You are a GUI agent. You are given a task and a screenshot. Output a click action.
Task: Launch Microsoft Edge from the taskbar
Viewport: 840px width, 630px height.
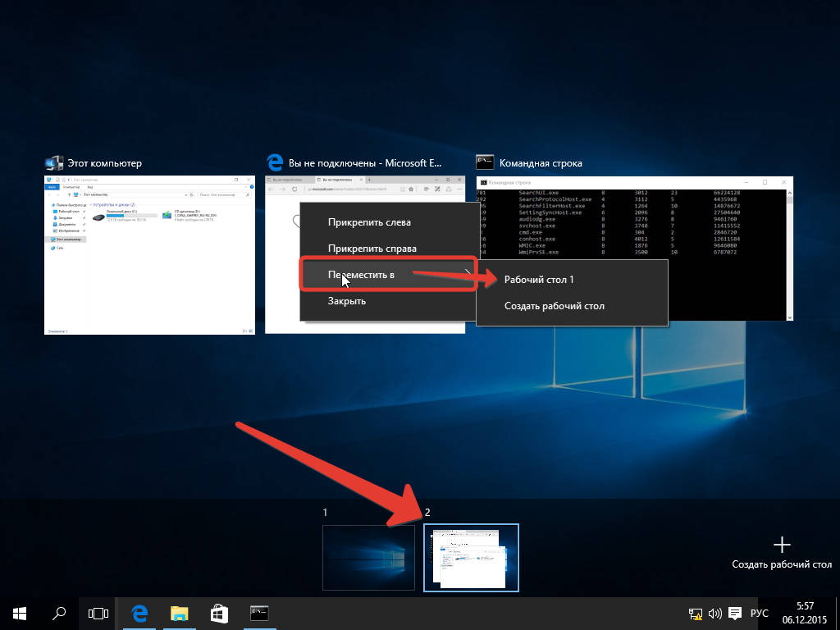[x=139, y=614]
